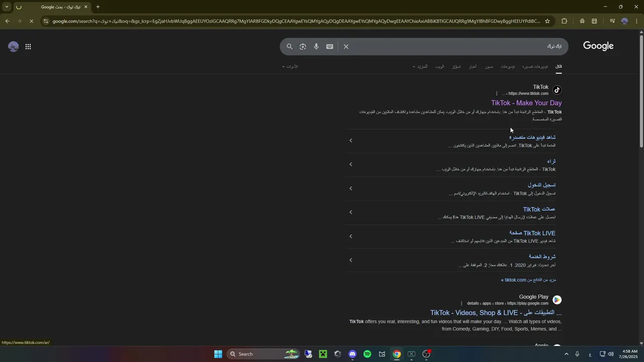644x362 pixels.
Task: Click the magnifier search icon in Google search box
Action: pyautogui.click(x=290, y=46)
